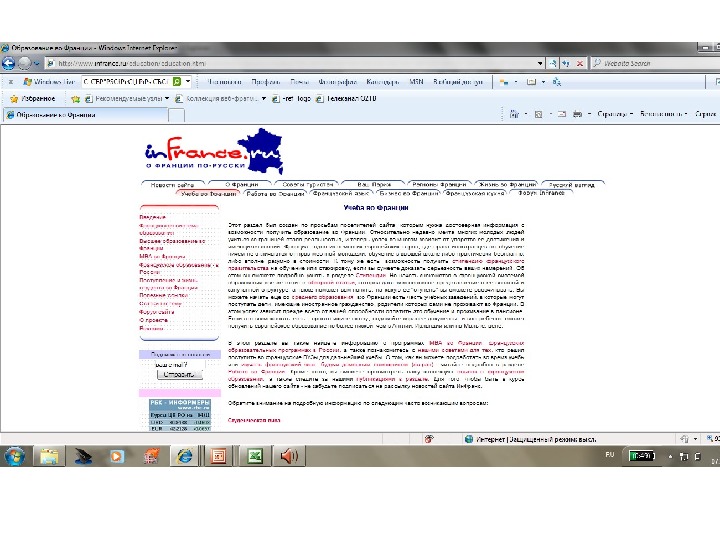Open the О проекте sidebar link
The image size is (720, 540).
click(x=153, y=320)
